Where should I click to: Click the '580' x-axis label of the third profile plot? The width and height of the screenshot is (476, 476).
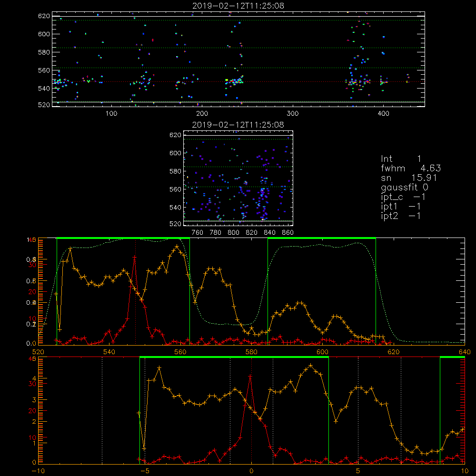(x=251, y=352)
